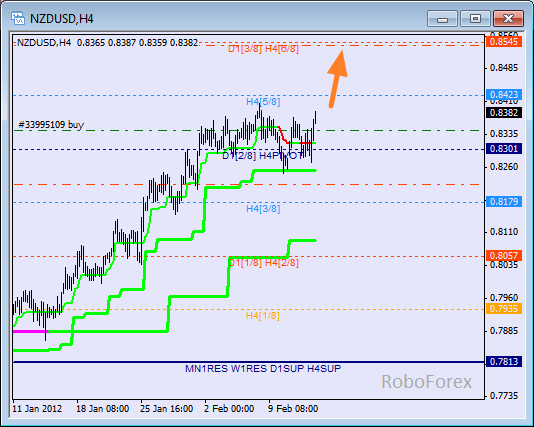Click the RoboForex watermark text
The image size is (534, 427).
[426, 382]
